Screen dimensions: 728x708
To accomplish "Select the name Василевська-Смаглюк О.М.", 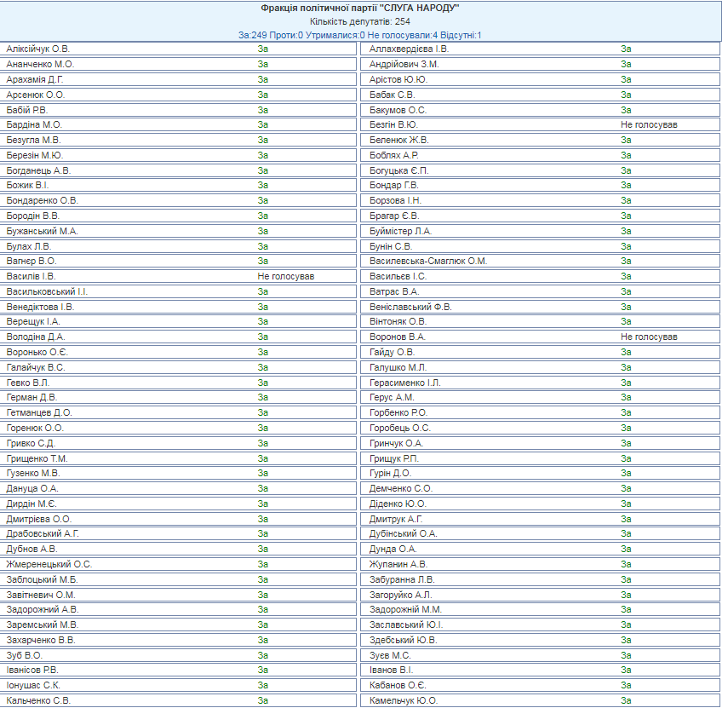I will point(428,262).
